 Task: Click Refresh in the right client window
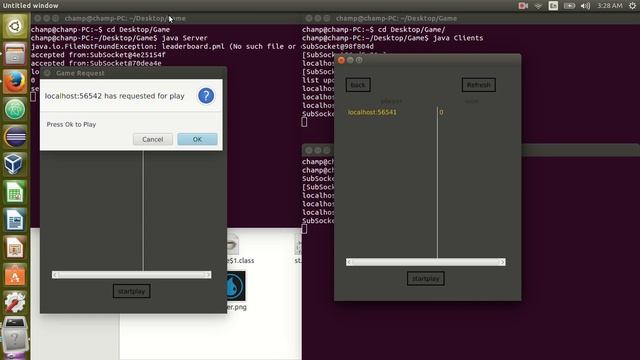coord(479,85)
